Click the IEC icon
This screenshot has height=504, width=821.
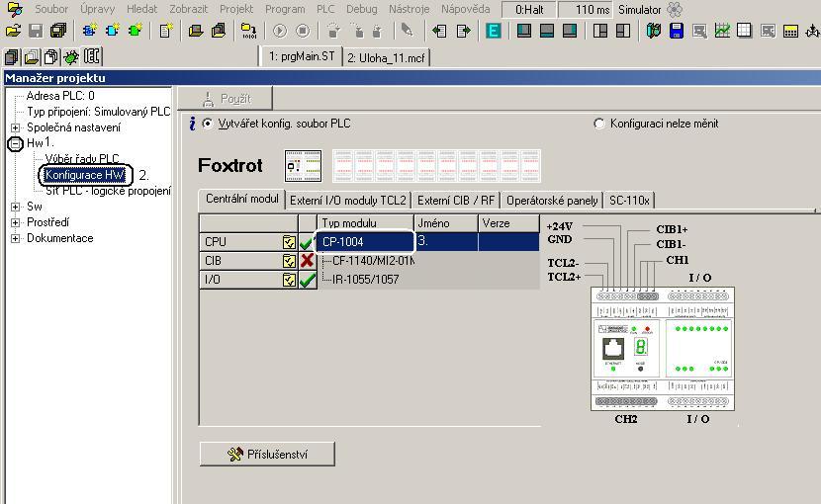(92, 56)
